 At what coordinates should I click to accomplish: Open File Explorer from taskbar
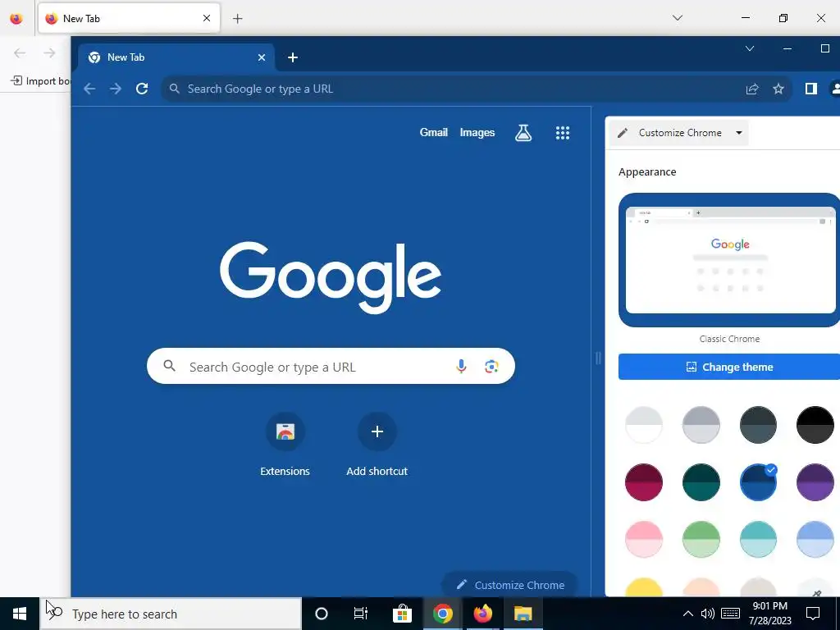coord(523,614)
